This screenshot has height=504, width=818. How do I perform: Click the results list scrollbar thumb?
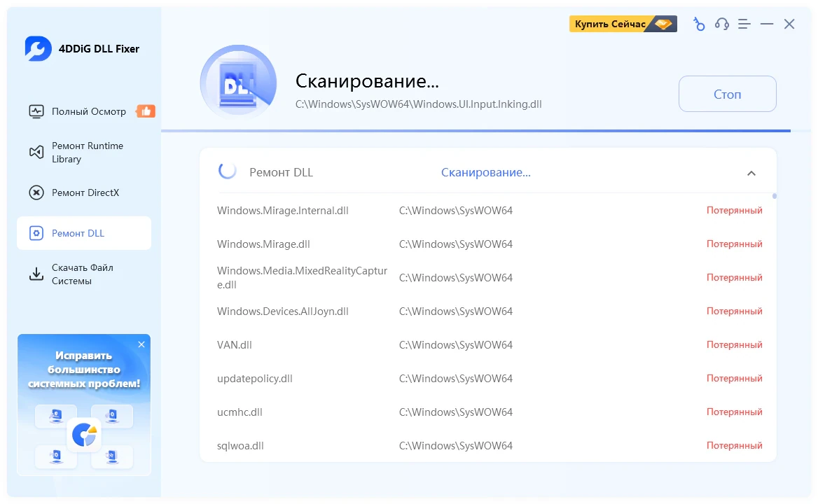coord(775,196)
